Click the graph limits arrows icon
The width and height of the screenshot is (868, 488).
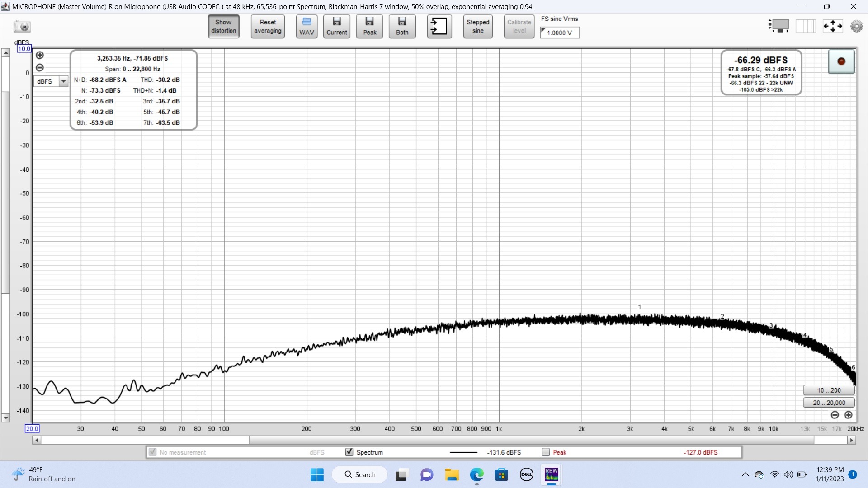[833, 26]
